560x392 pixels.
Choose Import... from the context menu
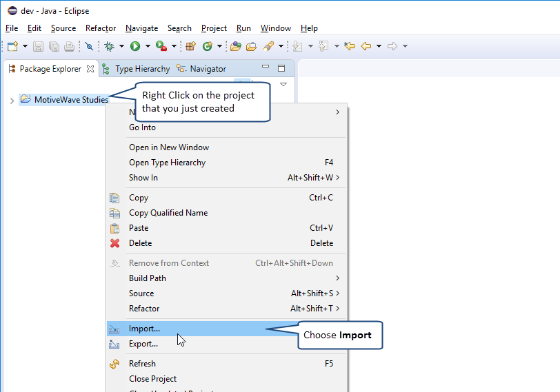tap(144, 329)
